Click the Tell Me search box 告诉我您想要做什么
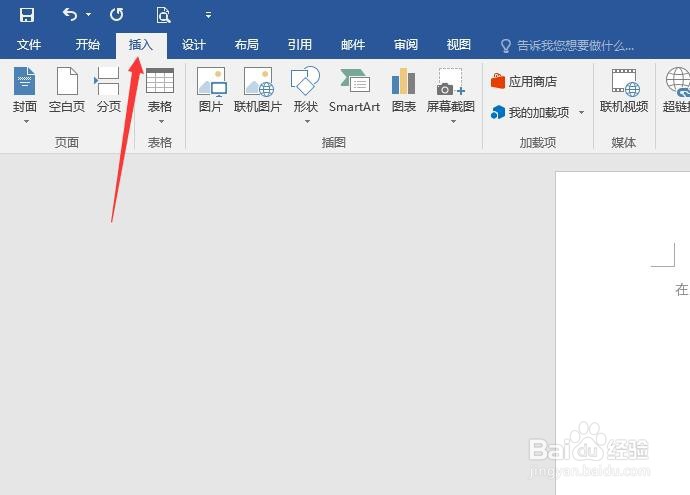The image size is (690, 495). point(568,45)
